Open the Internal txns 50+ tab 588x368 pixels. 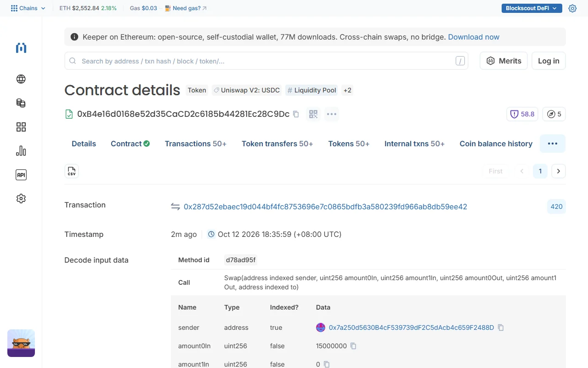[x=414, y=144]
